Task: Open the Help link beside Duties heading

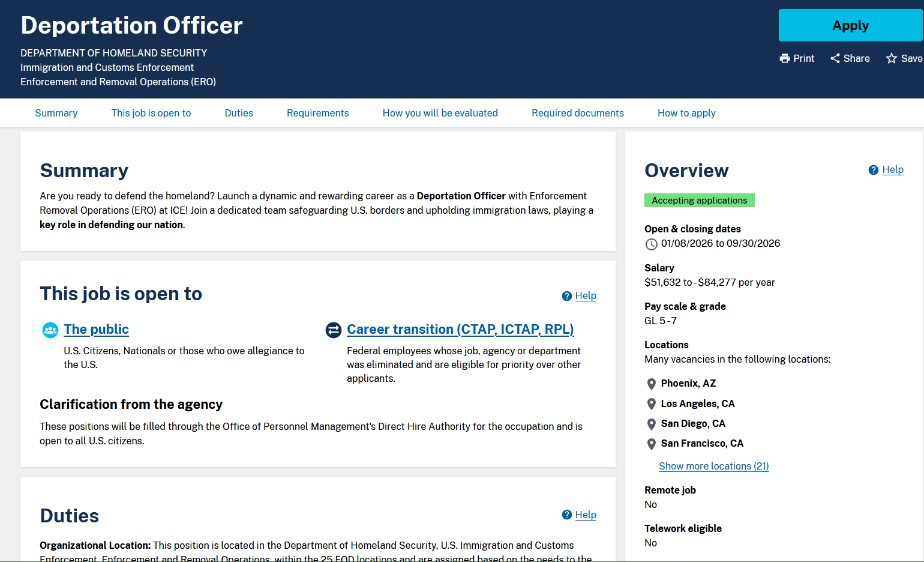Action: [586, 515]
